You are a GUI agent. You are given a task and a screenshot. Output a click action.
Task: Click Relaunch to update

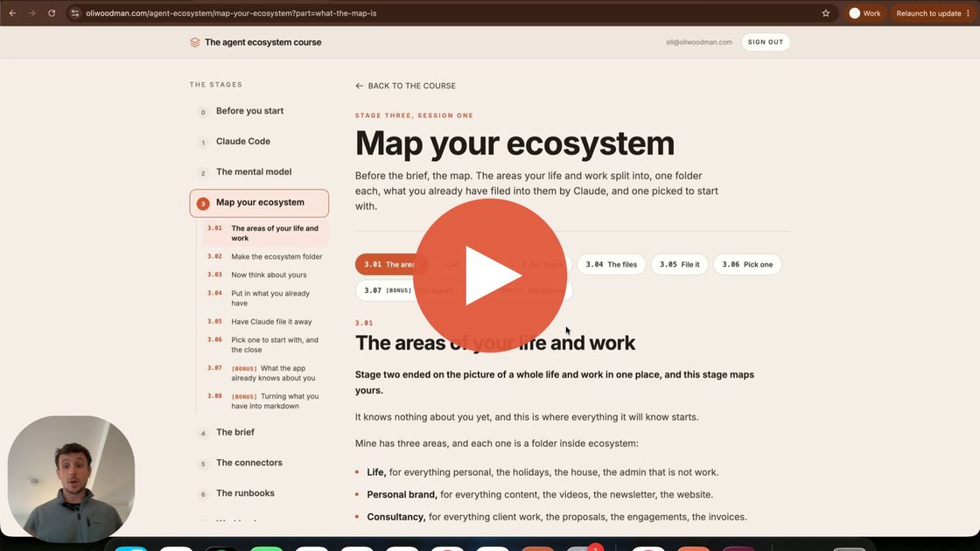click(933, 13)
